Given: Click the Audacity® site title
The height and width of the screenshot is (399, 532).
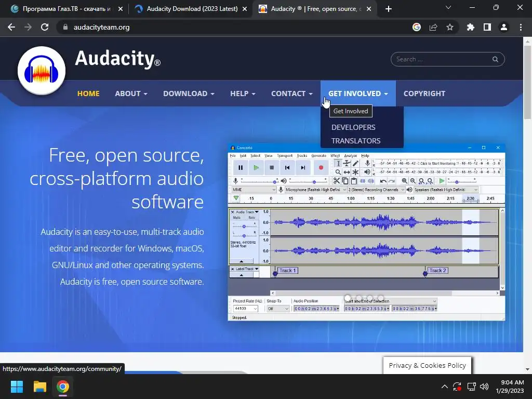Looking at the screenshot, I should click(117, 59).
